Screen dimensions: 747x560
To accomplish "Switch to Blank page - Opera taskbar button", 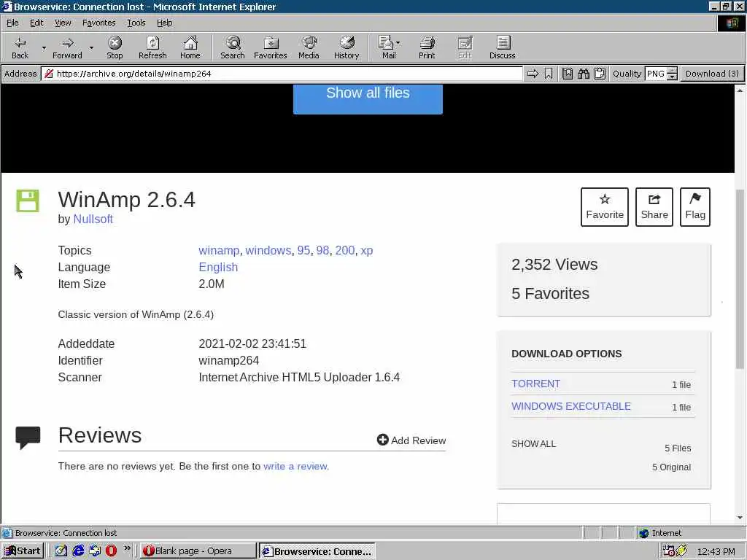I will point(198,551).
